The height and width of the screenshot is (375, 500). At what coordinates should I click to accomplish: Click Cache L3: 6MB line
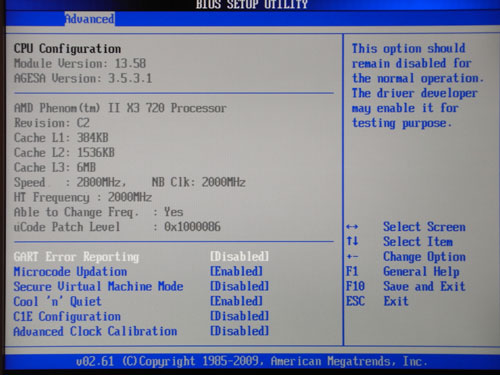55,167
